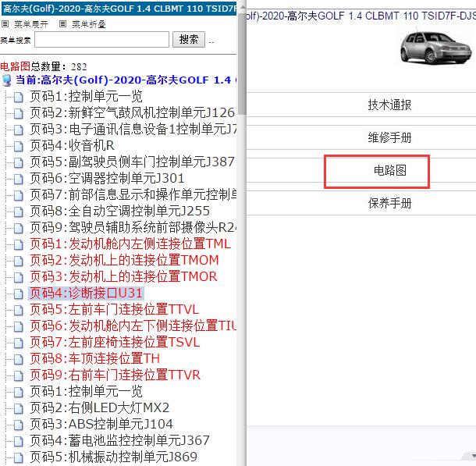This screenshot has height=466, width=476.
Task: Click page icon beside 页码7:前部信息显示和操作单元
Action: click(x=19, y=195)
